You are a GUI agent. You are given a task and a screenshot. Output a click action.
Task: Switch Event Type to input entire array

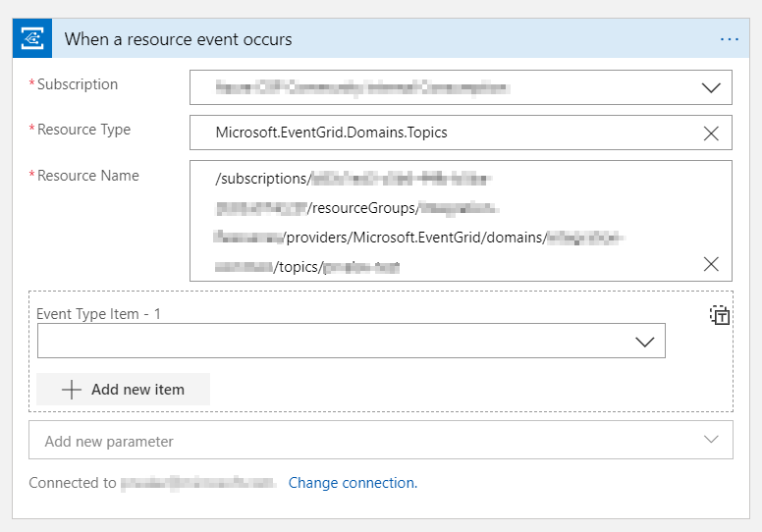(720, 315)
